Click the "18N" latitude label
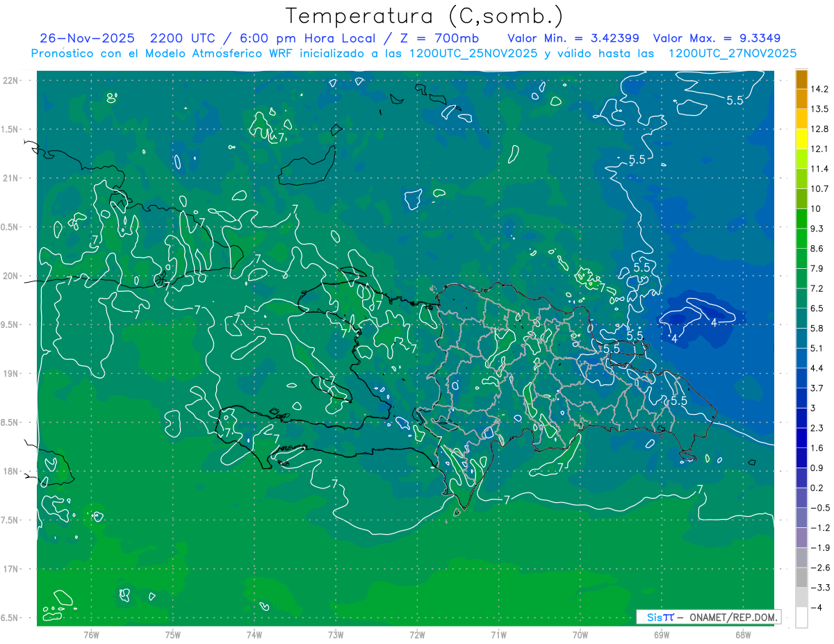 click(x=10, y=472)
